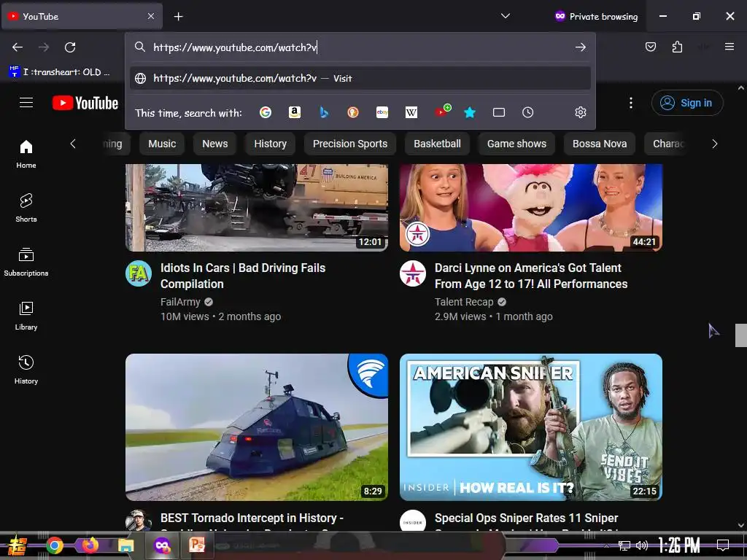Open the YouTube three-dot settings menu
747x560 pixels.
[x=631, y=103]
